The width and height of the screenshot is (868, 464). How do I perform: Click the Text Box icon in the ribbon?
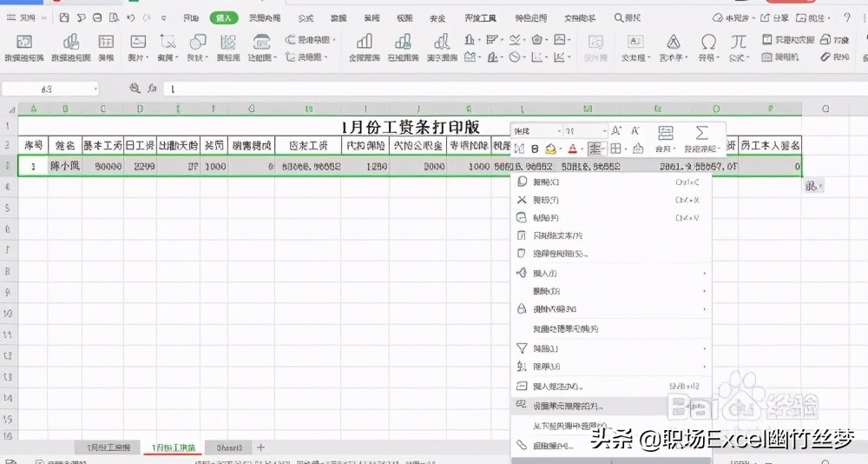point(635,42)
